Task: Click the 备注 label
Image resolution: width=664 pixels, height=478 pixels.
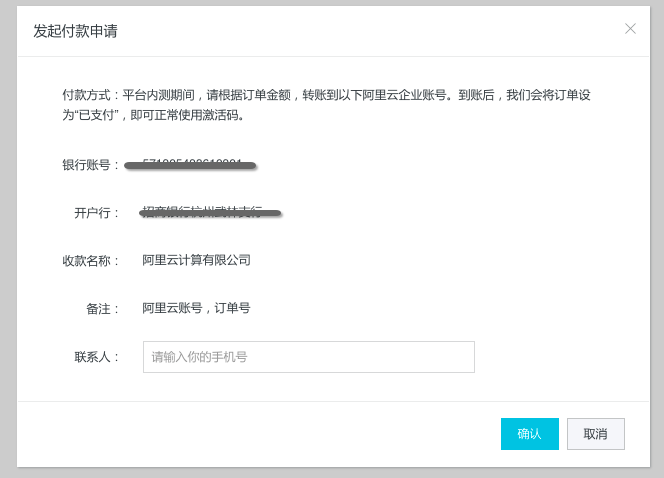Action: tap(102, 309)
